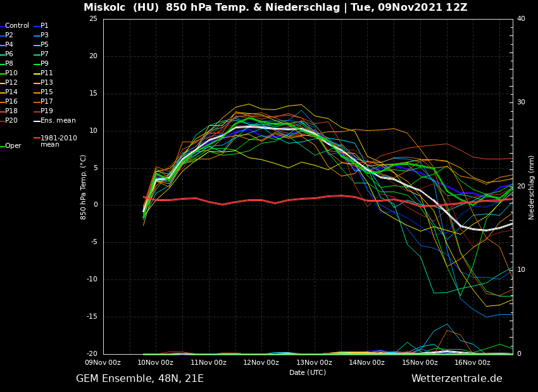Click the 10Nov 00z date tick
538x392 pixels.
pos(156,363)
